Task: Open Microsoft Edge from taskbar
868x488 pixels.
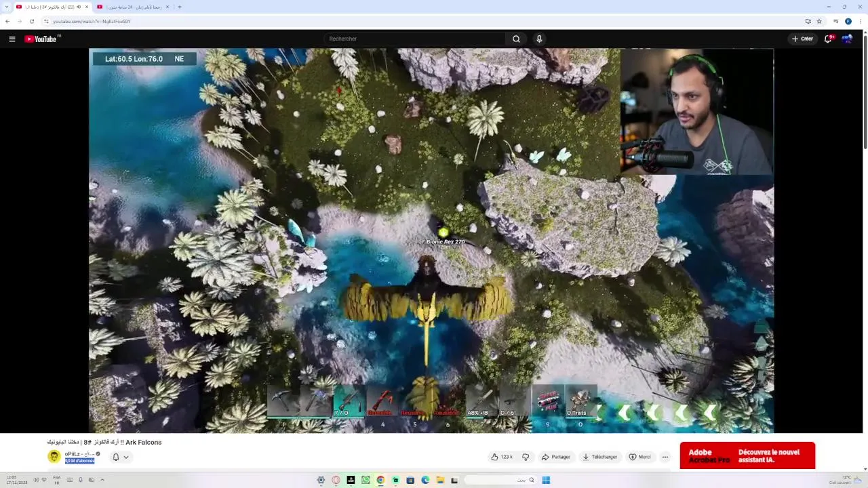Action: click(x=425, y=480)
